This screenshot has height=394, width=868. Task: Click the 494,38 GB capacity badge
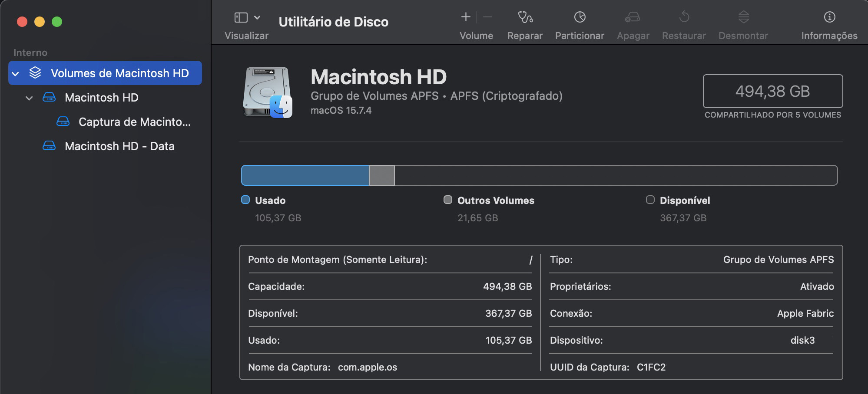(772, 91)
